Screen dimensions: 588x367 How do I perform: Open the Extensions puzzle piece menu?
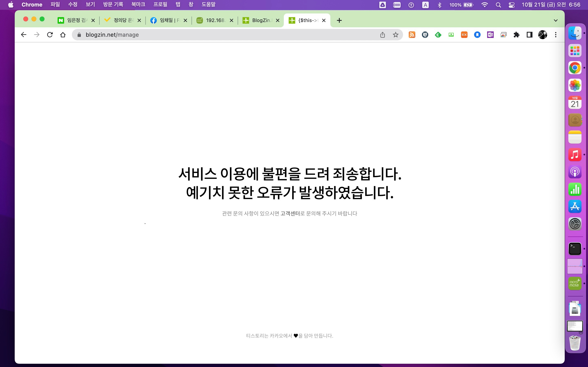click(516, 35)
